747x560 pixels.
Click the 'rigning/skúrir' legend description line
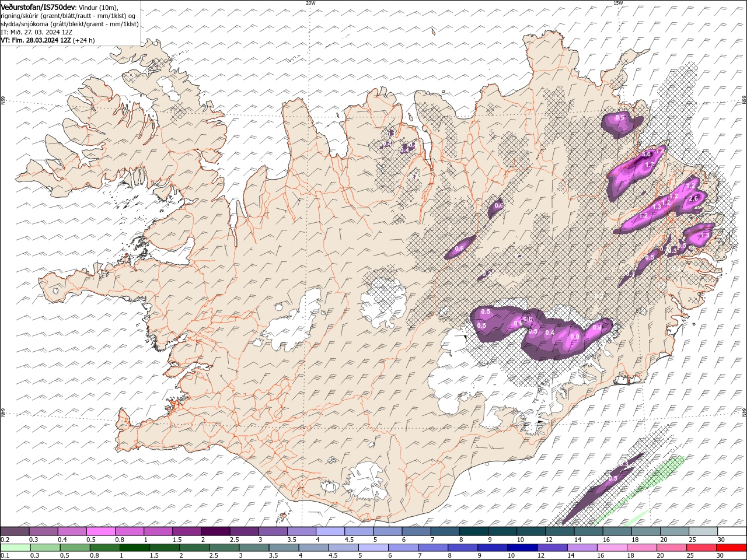(68, 16)
